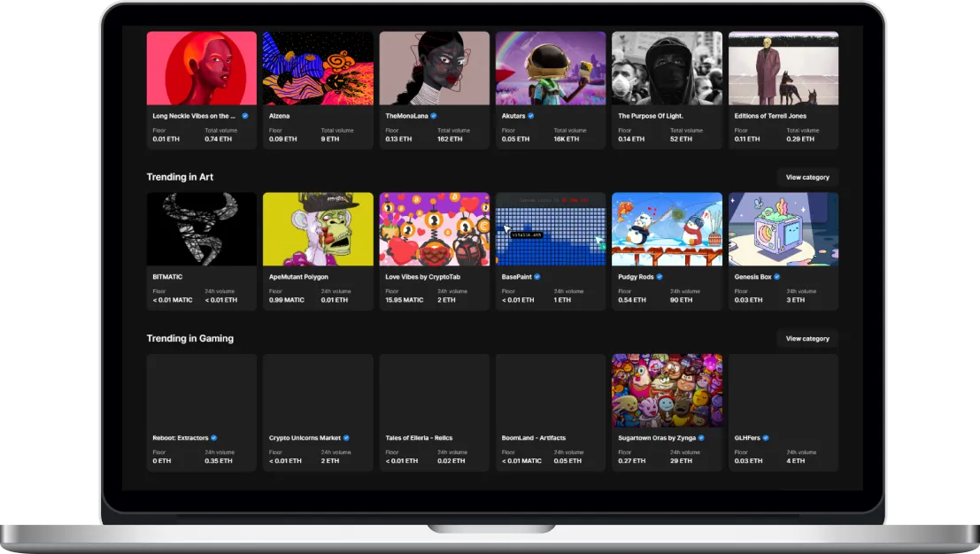This screenshot has height=554, width=980.
Task: Open Aizena collection artwork
Action: pyautogui.click(x=318, y=68)
